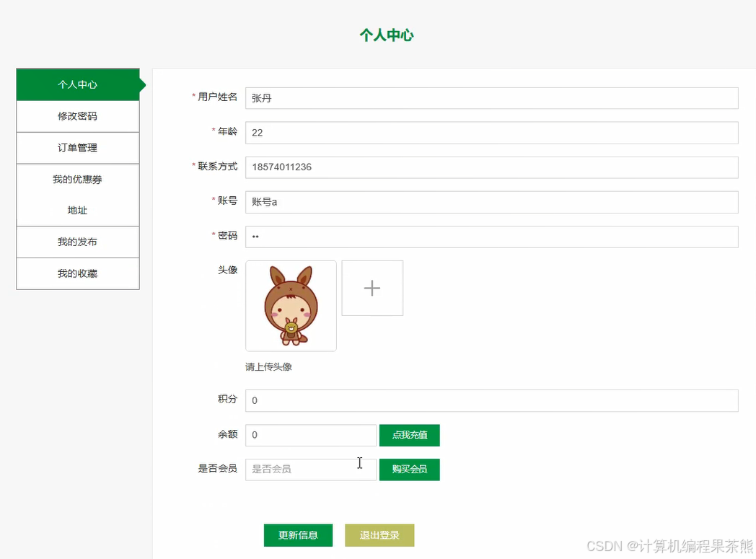Click the 用户姓名 field label
This screenshot has width=756, height=559.
[x=217, y=97]
